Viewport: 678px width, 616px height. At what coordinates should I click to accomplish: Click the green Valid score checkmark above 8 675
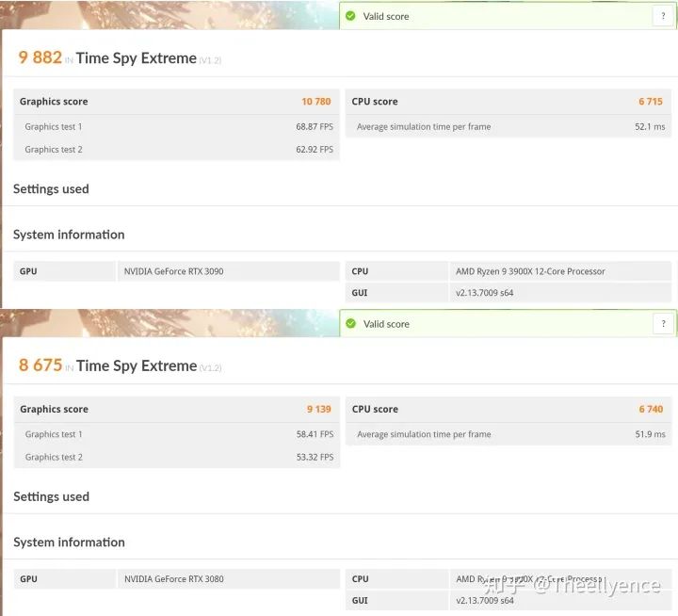point(351,324)
